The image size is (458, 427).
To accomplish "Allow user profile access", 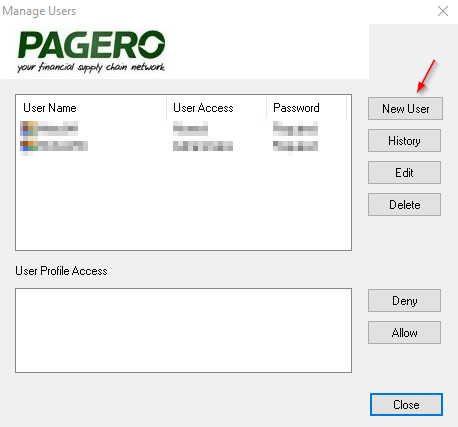I will (x=404, y=332).
